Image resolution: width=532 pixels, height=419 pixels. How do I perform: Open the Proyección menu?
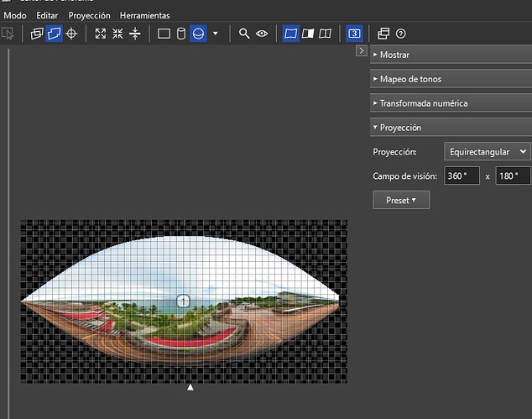[x=89, y=15]
